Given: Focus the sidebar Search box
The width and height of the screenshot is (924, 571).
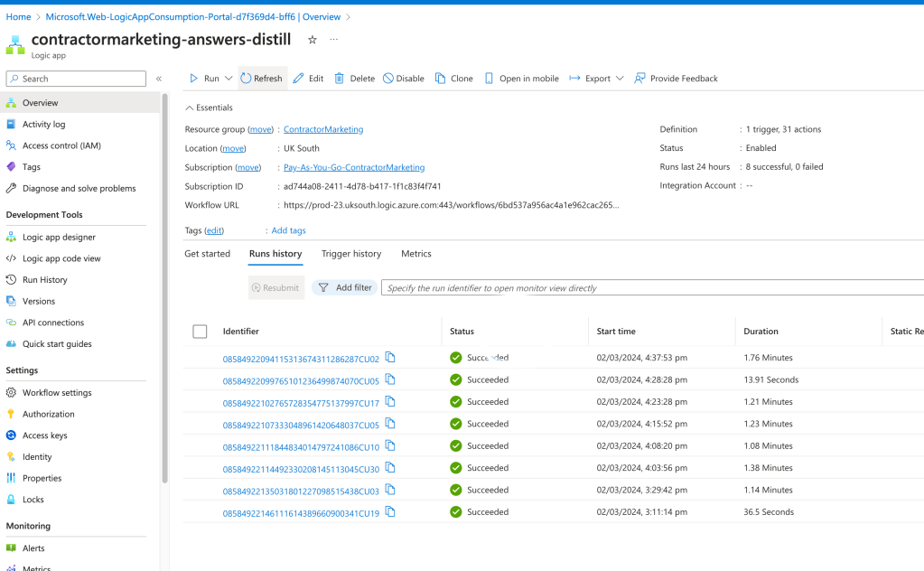Looking at the screenshot, I should pos(76,79).
